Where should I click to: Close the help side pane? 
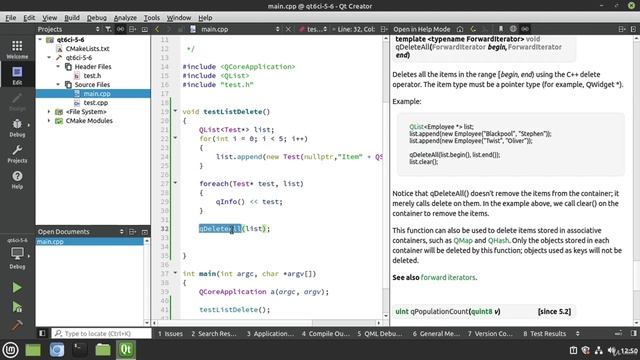[x=633, y=29]
